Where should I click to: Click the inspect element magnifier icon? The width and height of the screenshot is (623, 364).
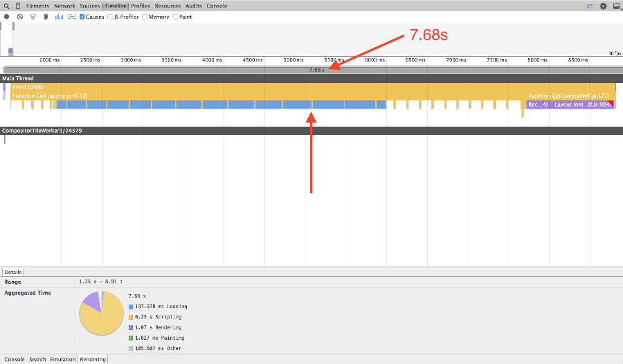point(6,6)
